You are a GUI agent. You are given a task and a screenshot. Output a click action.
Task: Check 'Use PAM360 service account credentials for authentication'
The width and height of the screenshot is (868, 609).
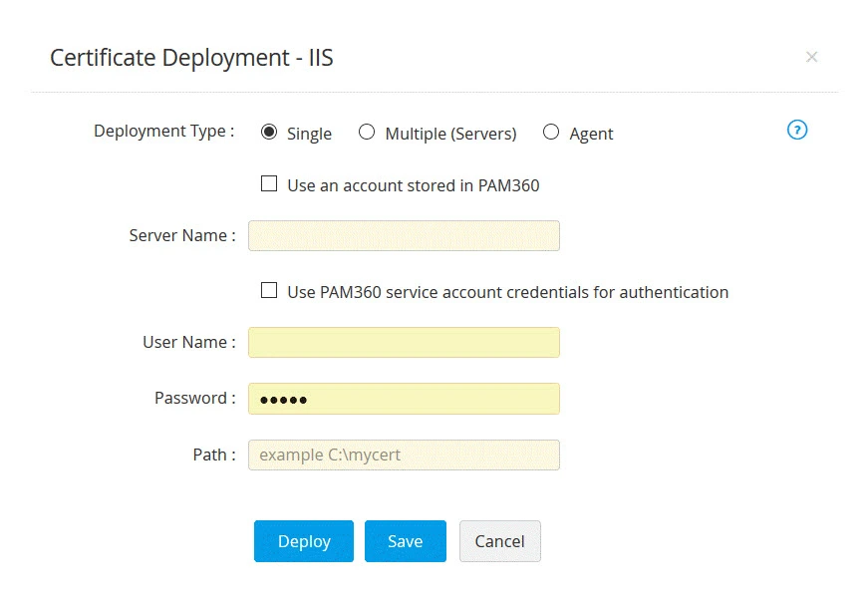coord(269,292)
